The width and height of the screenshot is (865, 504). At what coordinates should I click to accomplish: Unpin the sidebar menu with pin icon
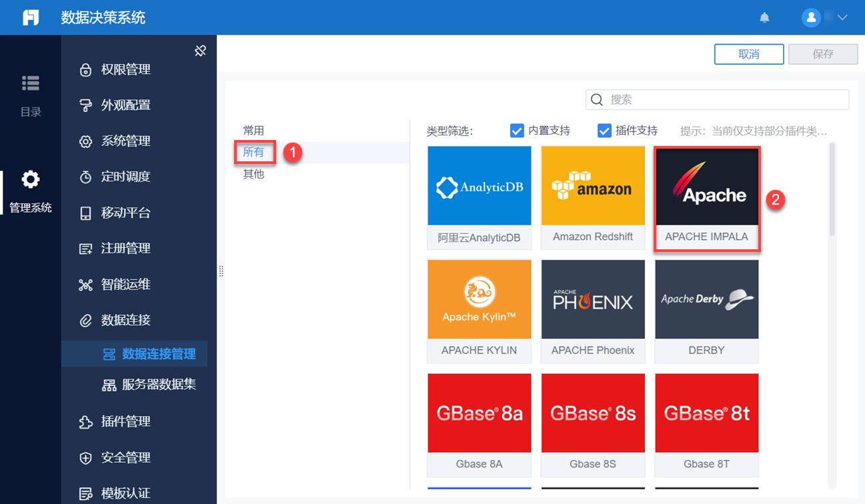(200, 51)
